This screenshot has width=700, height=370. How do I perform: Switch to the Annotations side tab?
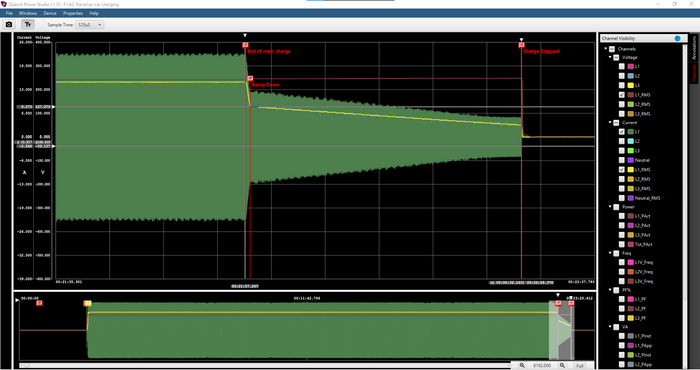tap(694, 48)
